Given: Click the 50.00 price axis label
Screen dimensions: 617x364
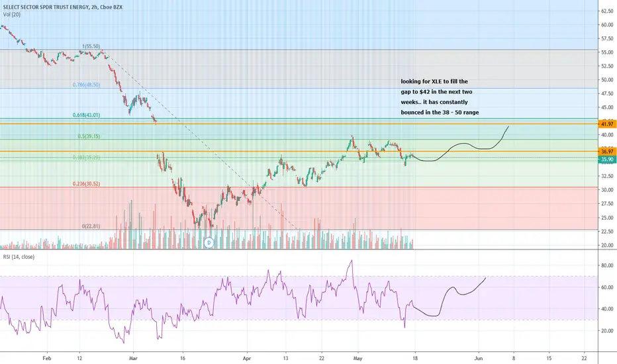Looking at the screenshot, I should [x=607, y=80].
